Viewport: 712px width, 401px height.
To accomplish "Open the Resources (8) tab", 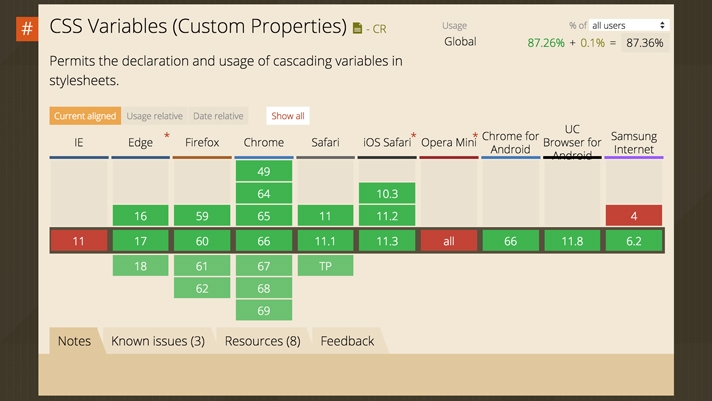I will tap(262, 341).
